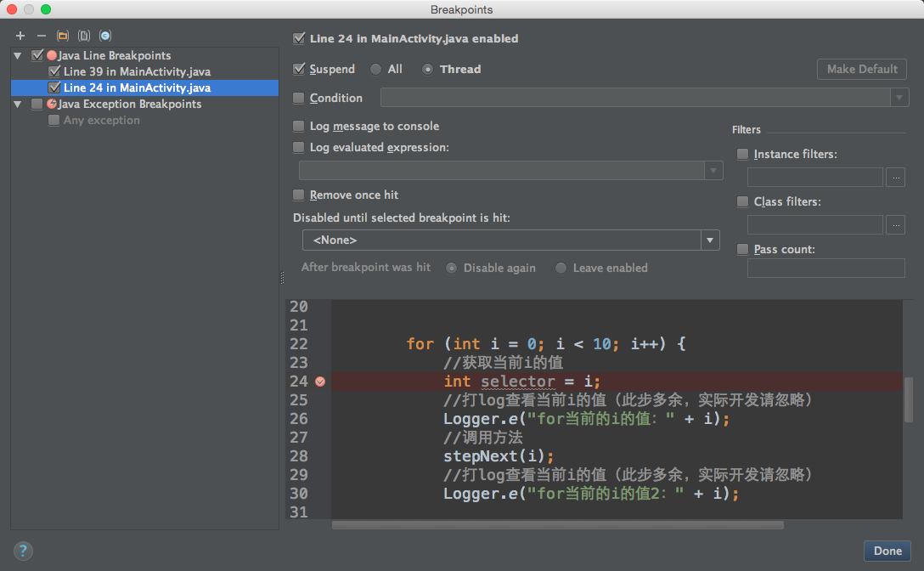
Task: Click the code preview vertical scrollbar
Action: click(x=908, y=399)
